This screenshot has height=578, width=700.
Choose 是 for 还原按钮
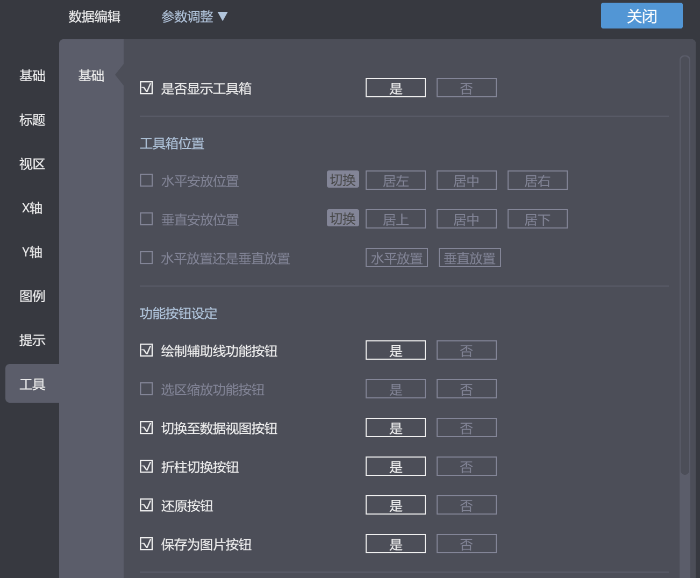click(396, 505)
